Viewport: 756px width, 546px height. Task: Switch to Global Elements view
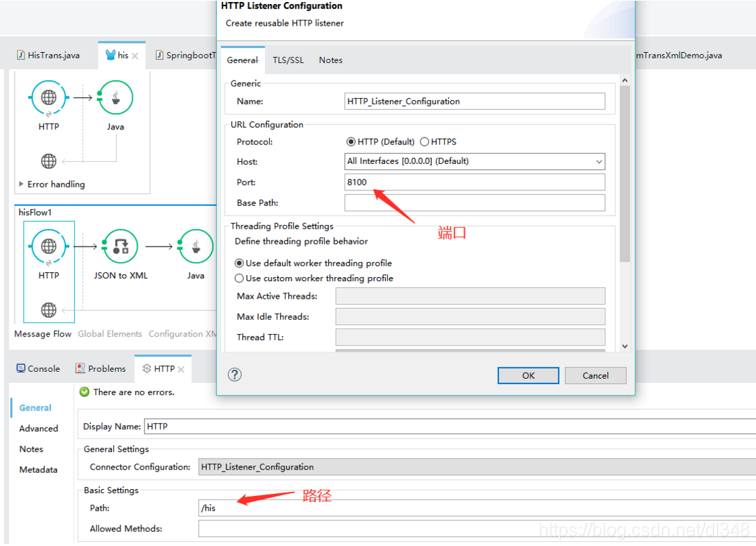pyautogui.click(x=110, y=333)
